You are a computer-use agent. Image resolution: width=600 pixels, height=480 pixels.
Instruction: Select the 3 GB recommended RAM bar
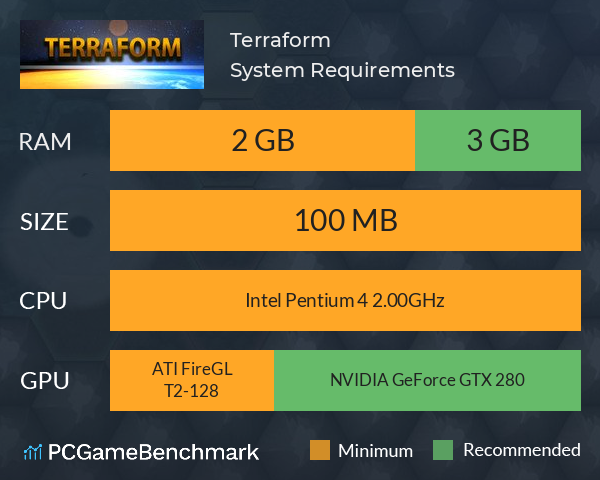(498, 140)
